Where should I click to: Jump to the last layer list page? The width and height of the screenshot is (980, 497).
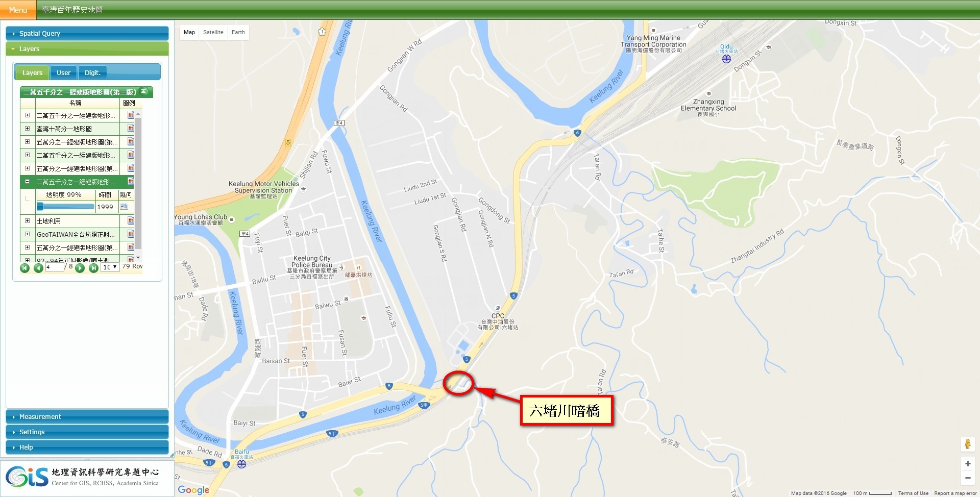(x=93, y=268)
